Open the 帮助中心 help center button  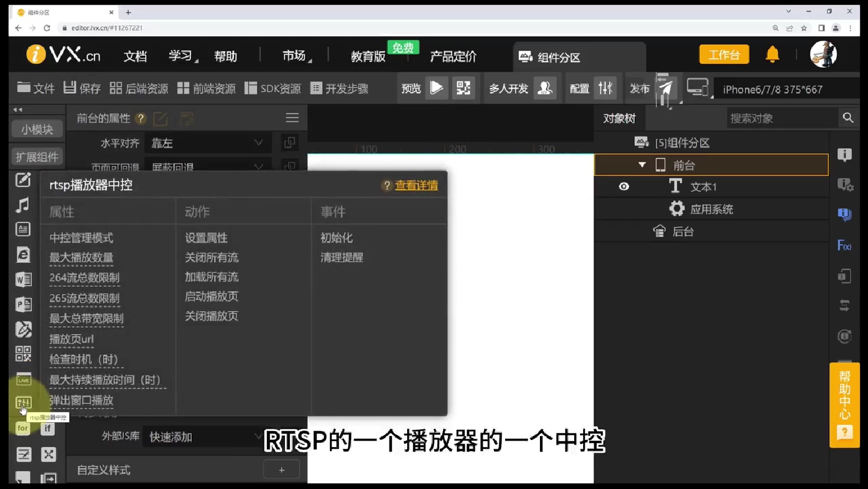[844, 405]
